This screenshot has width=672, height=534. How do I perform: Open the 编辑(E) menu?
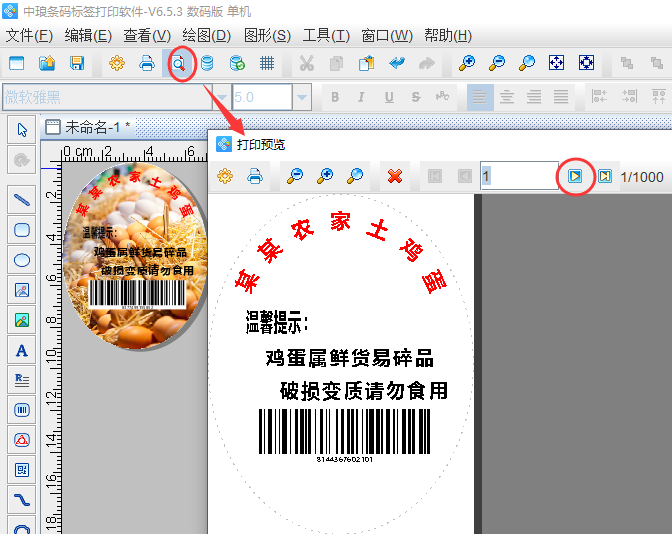pyautogui.click(x=88, y=36)
